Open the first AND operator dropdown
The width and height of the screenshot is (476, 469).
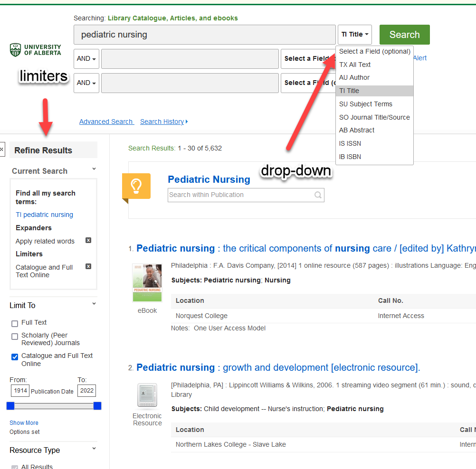(x=86, y=58)
